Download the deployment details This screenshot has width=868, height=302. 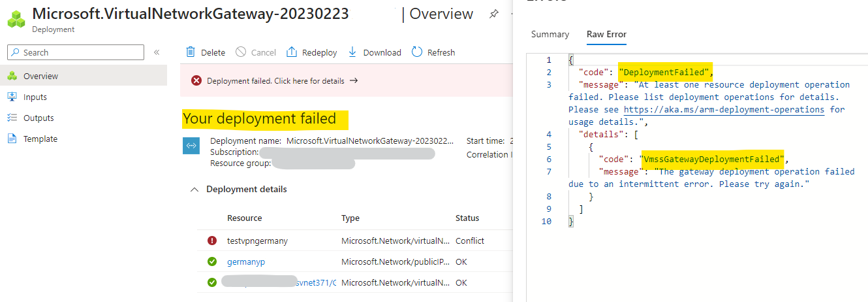click(375, 52)
